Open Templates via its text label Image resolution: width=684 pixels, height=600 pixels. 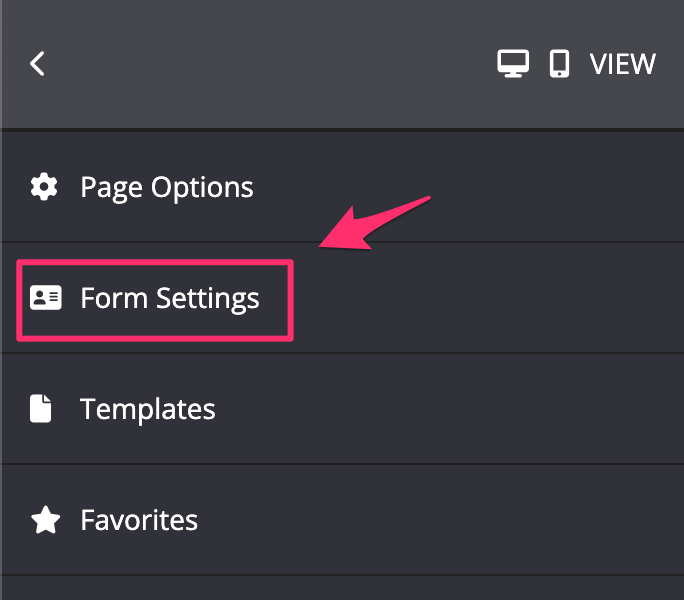(147, 410)
